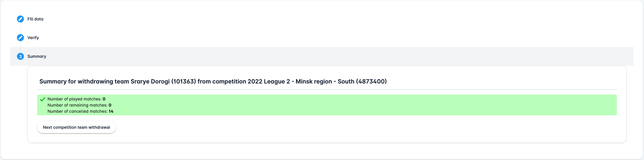Go back to the Fill data step label
Viewport: 644px width, 160px height.
point(35,19)
